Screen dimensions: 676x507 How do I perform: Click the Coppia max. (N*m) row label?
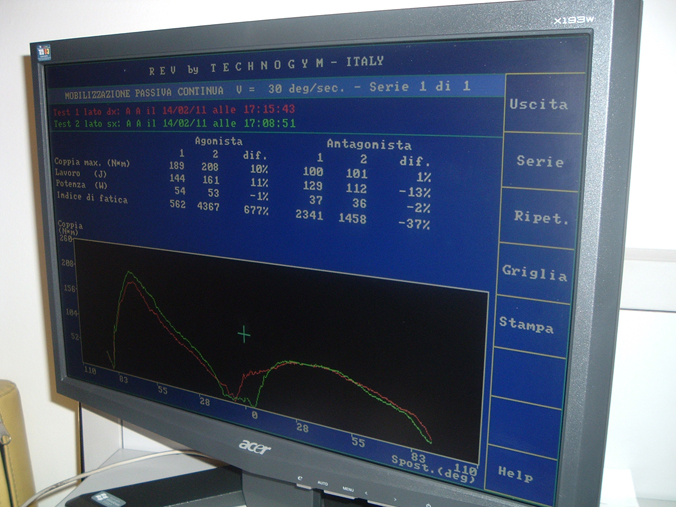tap(92, 163)
